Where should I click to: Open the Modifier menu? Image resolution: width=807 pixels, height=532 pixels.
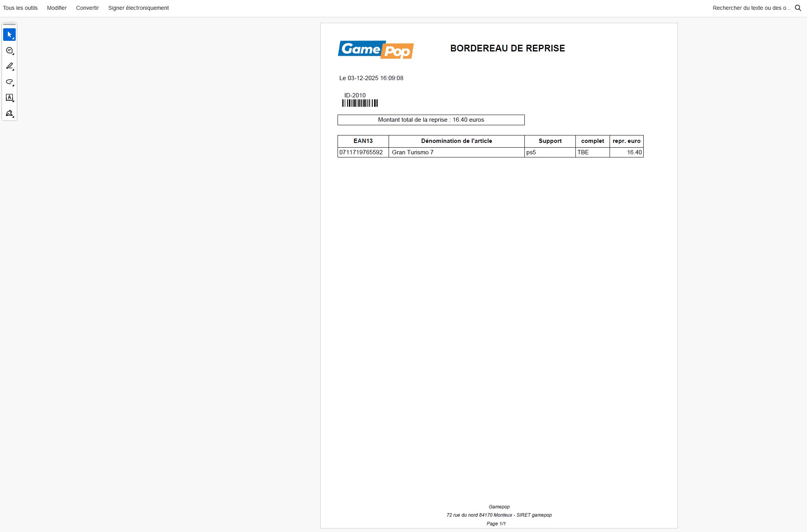[x=56, y=7]
